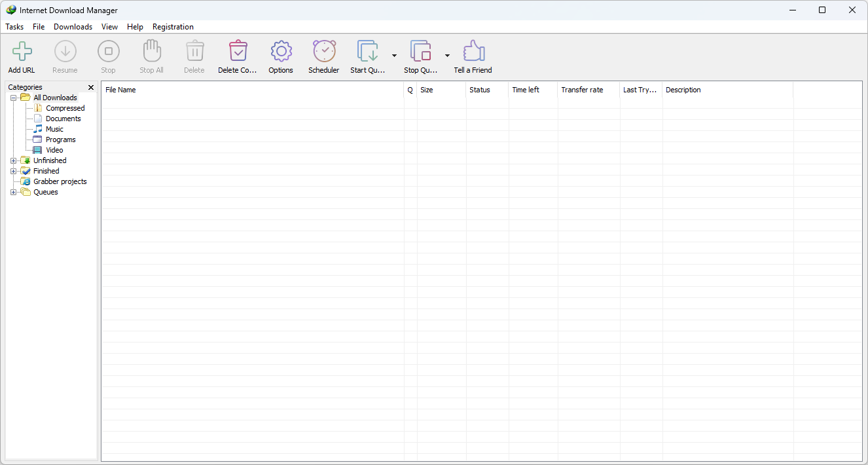Open the Tasks menu

14,27
